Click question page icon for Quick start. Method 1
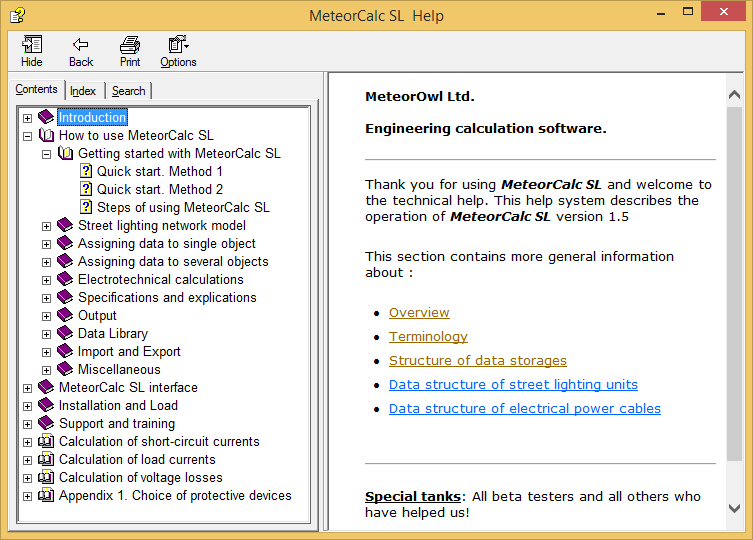 (x=86, y=171)
